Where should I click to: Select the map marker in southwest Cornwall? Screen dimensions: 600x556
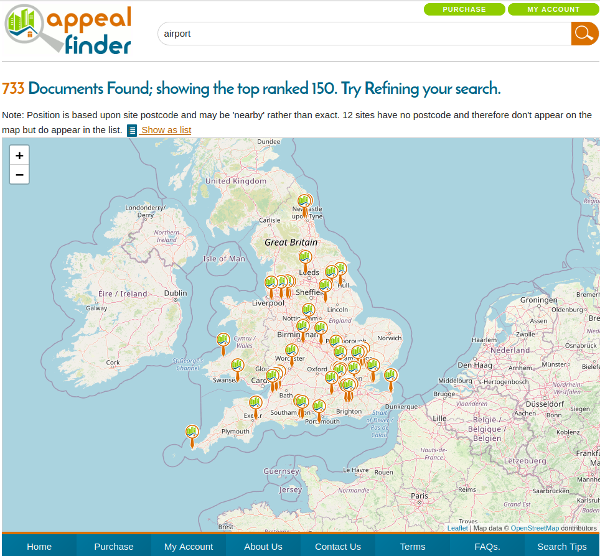pyautogui.click(x=192, y=433)
